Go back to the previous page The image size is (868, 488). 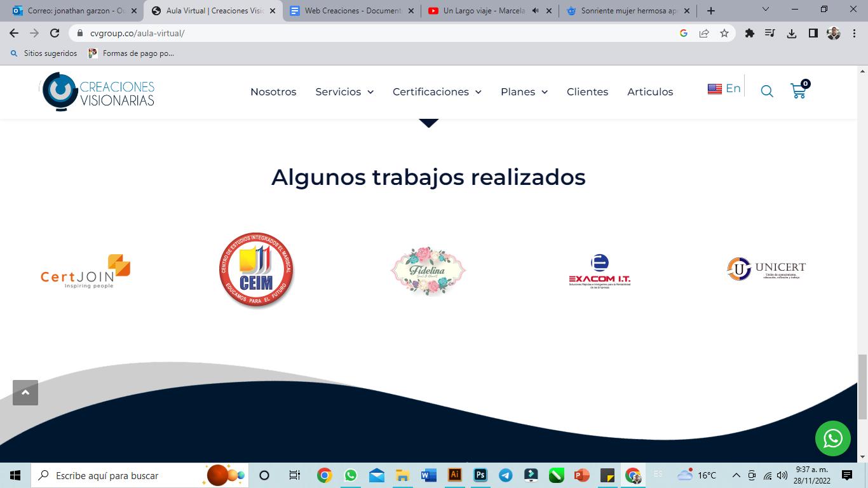14,33
